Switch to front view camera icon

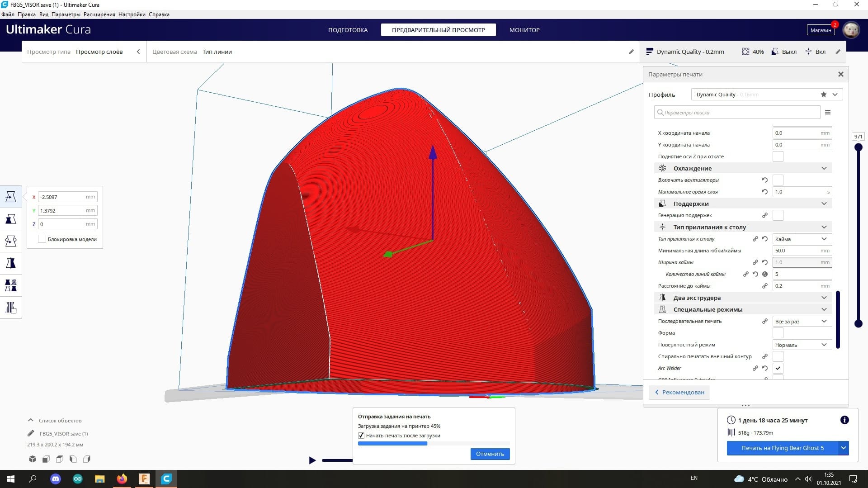pyautogui.click(x=46, y=459)
